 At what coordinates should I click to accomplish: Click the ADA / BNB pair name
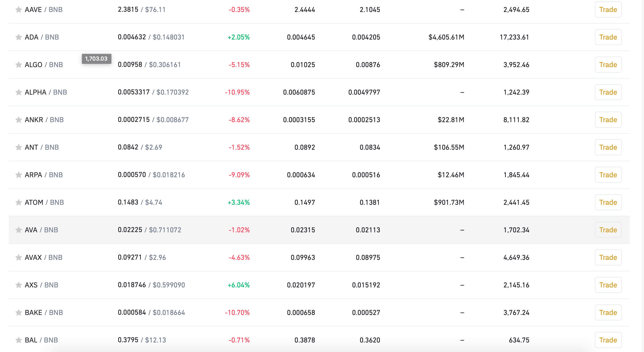coord(42,37)
